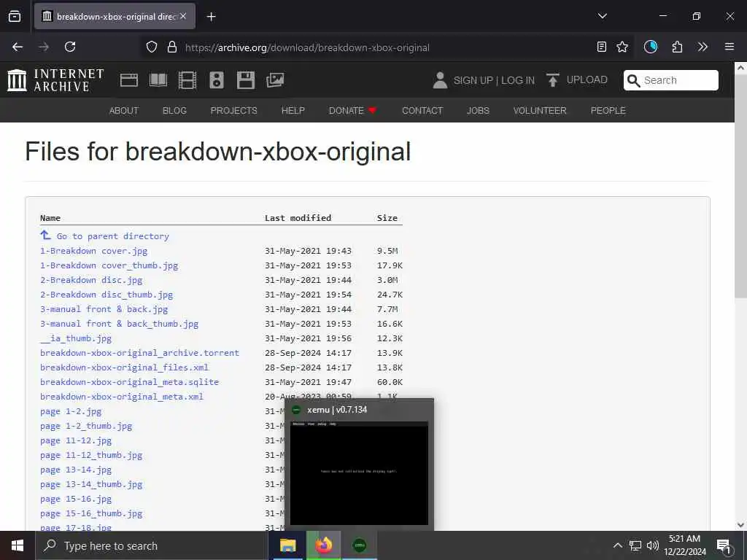Open breakdown-xbox-original_files.xml
Viewport: 747px width, 560px height.
124,367
